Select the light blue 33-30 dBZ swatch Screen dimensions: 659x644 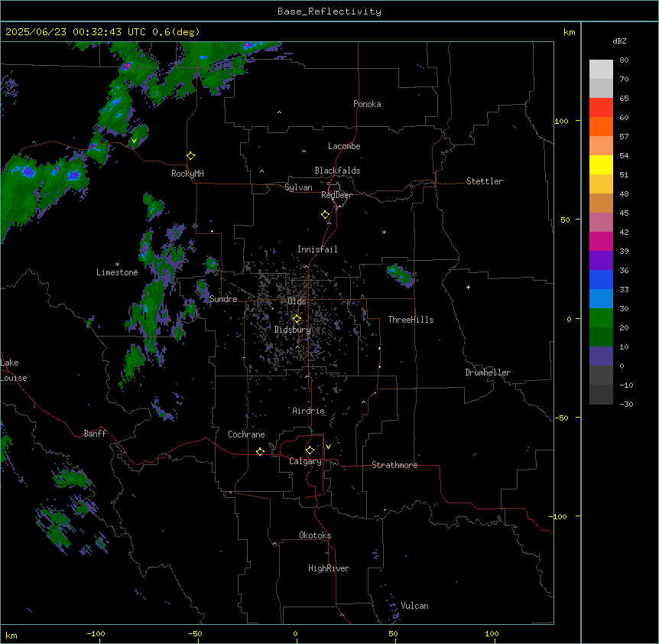click(x=601, y=299)
